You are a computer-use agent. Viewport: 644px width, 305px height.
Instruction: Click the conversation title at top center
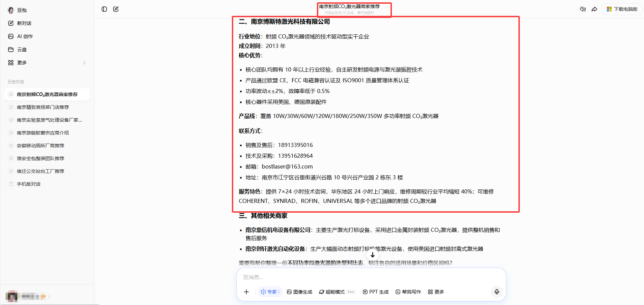tap(349, 6)
